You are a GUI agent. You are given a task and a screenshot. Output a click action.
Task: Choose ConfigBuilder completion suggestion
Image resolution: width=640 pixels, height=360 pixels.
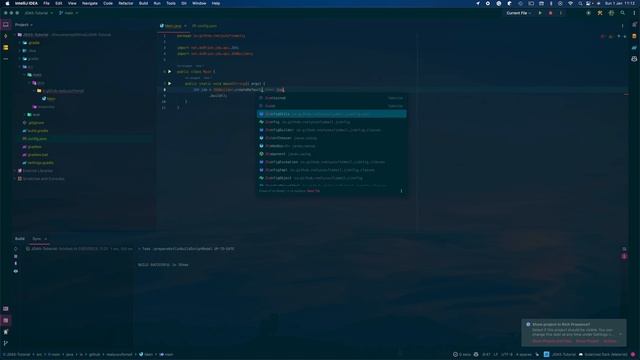[331, 130]
